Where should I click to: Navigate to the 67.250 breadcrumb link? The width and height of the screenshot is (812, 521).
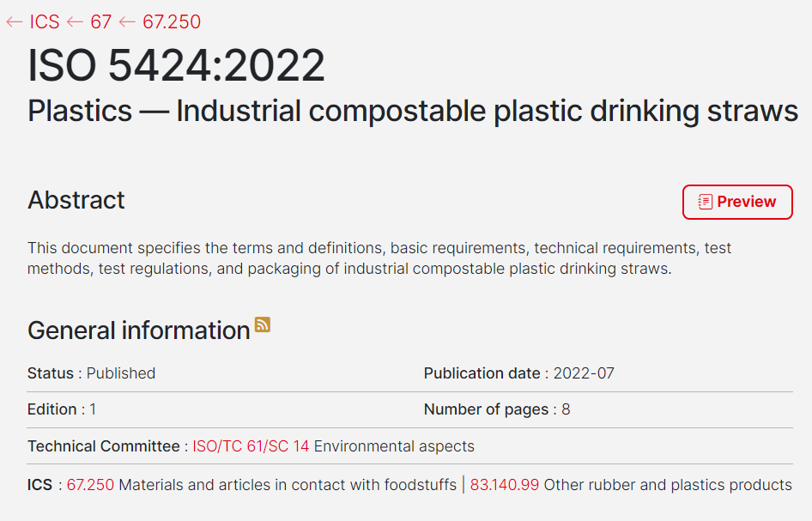pos(171,22)
